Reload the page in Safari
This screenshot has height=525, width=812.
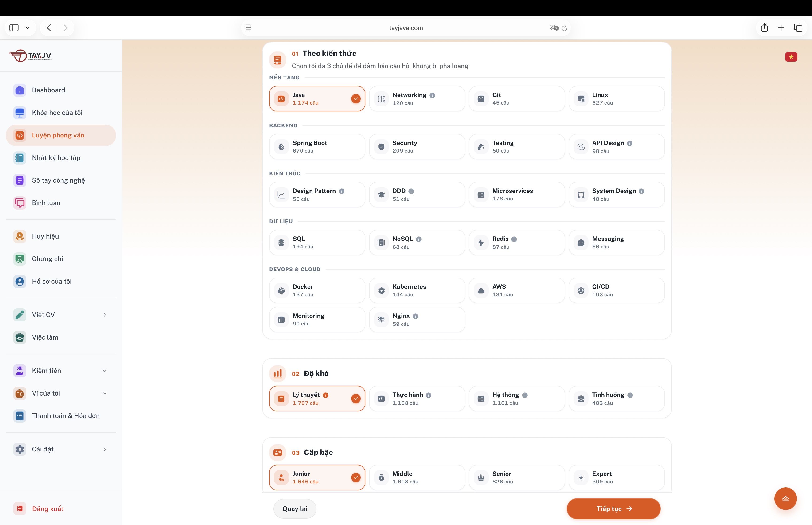(564, 28)
